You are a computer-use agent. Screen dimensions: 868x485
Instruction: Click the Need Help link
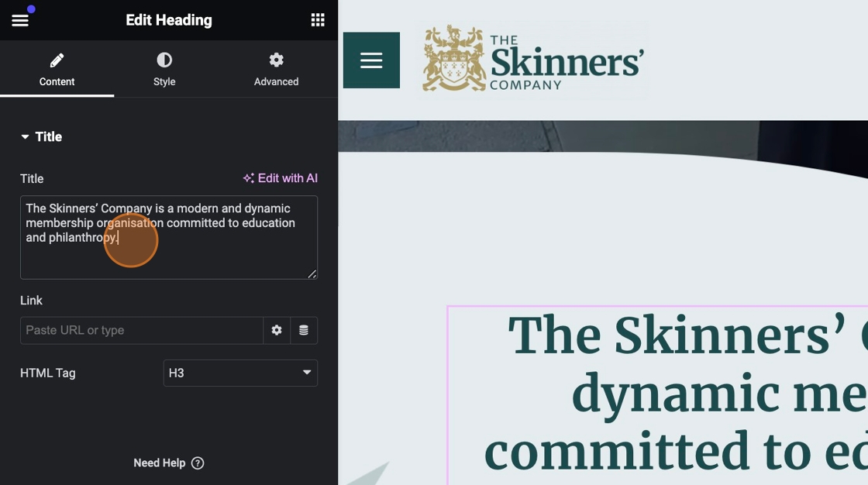pyautogui.click(x=169, y=463)
